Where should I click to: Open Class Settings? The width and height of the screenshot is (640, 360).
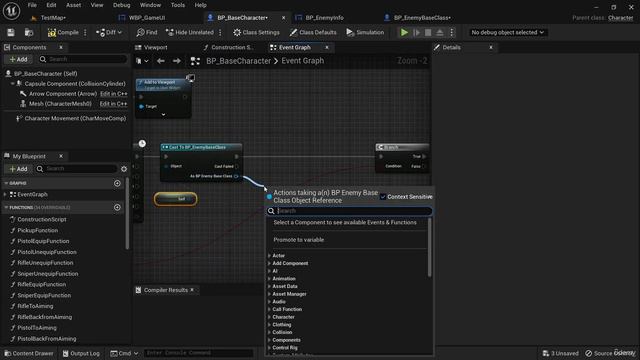pos(256,32)
